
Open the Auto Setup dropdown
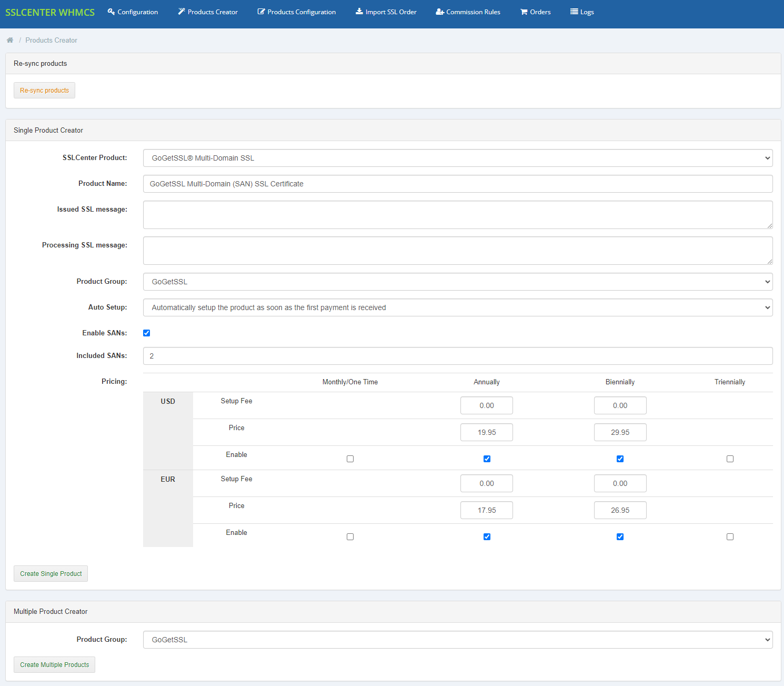tap(458, 307)
